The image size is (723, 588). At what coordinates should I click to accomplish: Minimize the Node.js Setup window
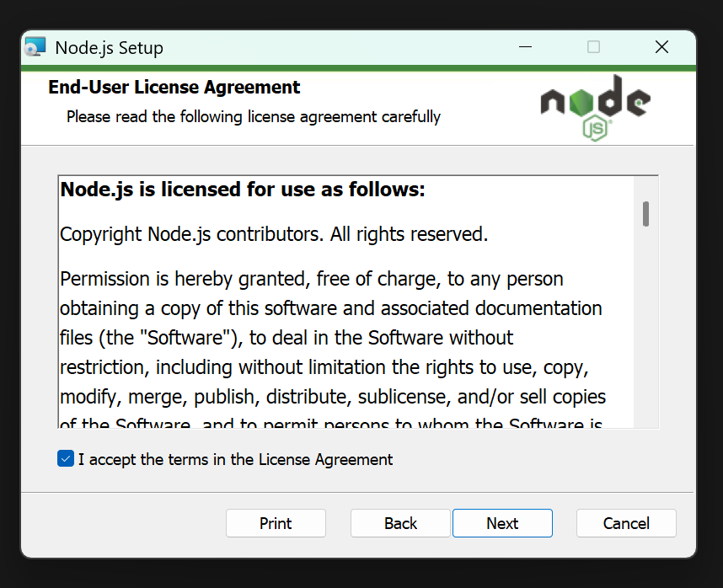point(525,47)
